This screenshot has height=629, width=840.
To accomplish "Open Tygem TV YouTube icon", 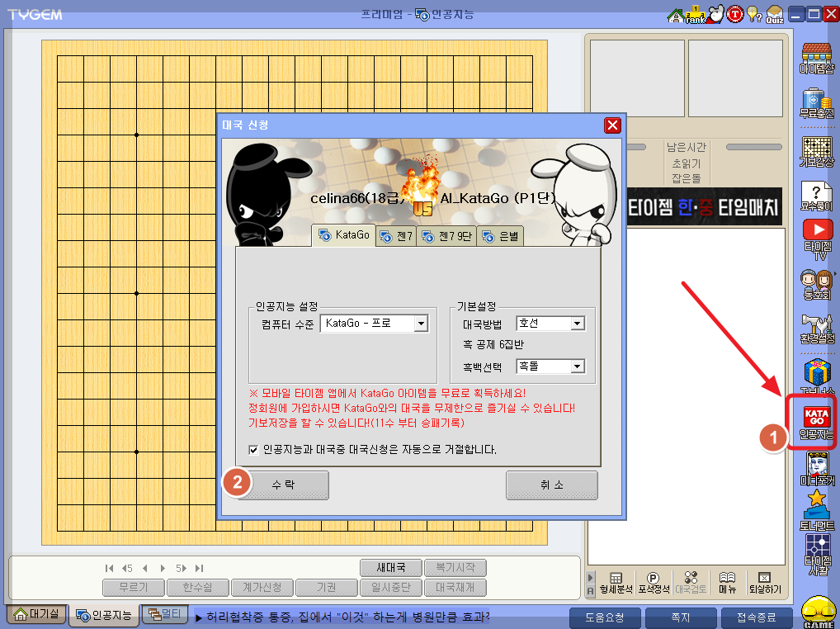I will 818,239.
